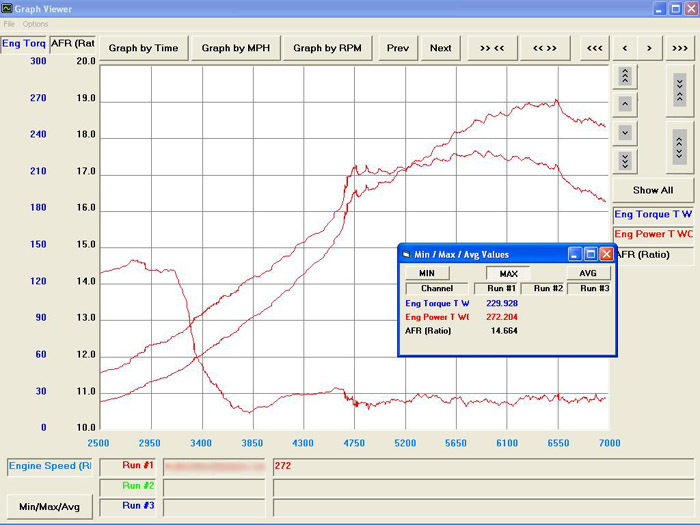The width and height of the screenshot is (700, 525).
Task: Click the Next button
Action: [441, 48]
